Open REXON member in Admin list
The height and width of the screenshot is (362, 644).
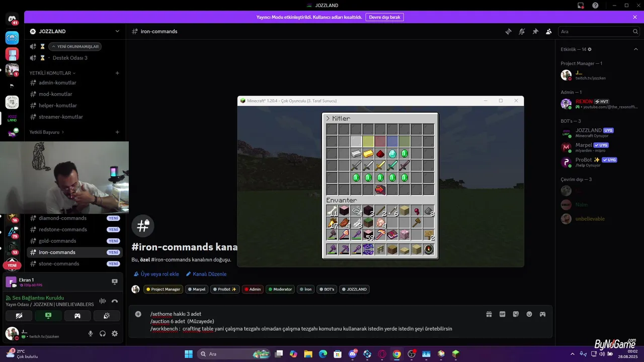(599, 104)
